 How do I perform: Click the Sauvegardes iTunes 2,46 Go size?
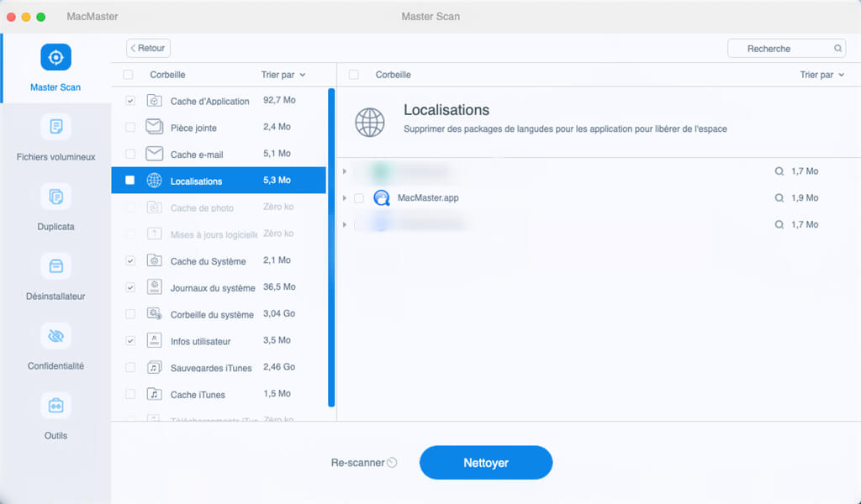(279, 367)
